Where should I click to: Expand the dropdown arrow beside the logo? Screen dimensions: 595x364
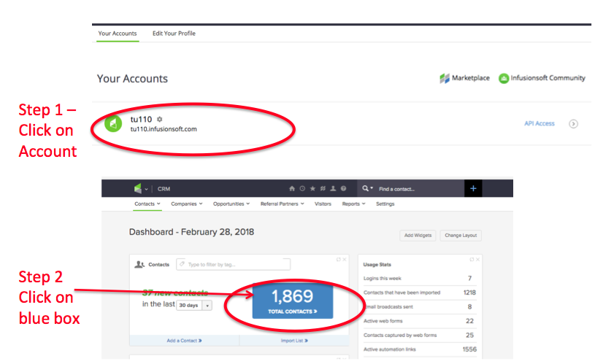tap(146, 189)
